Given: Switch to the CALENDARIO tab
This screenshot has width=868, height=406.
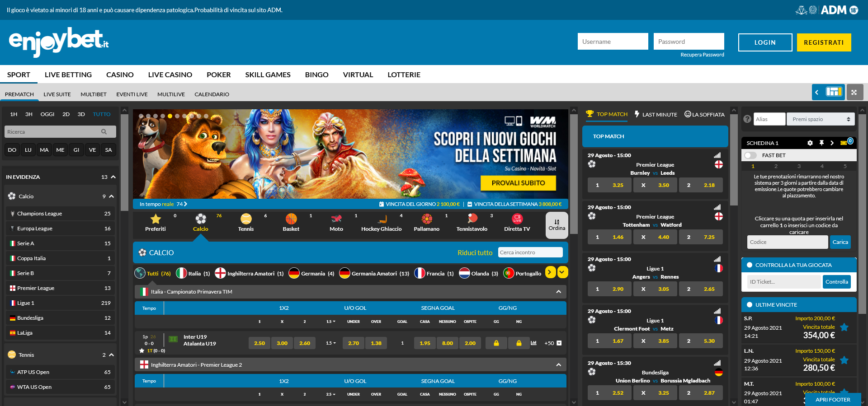Looking at the screenshot, I should 212,94.
